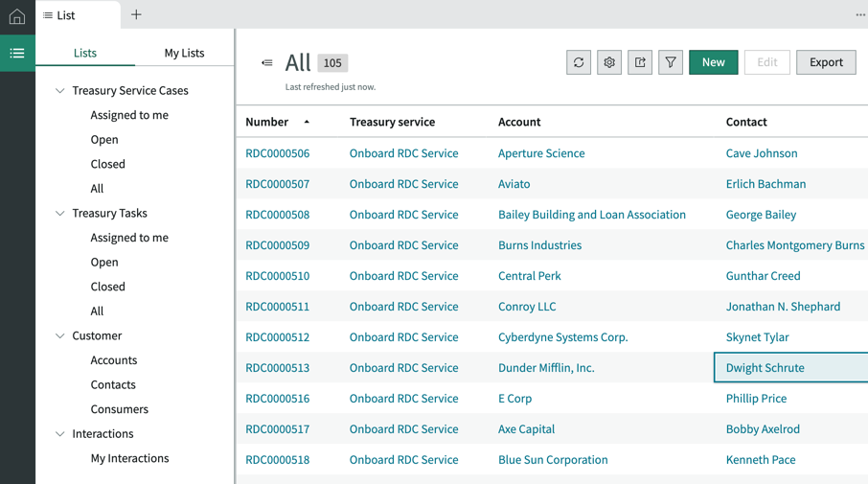The height and width of the screenshot is (484, 868).
Task: Open the Aperture Science account
Action: (541, 153)
